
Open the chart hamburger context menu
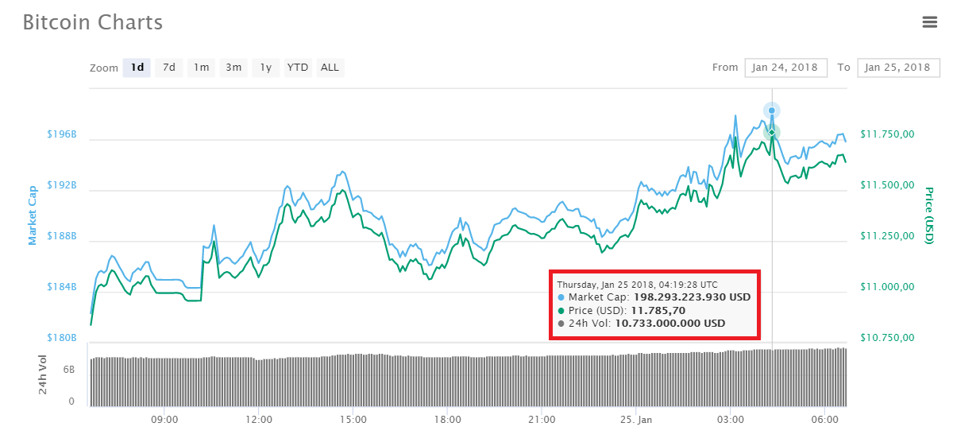point(930,22)
